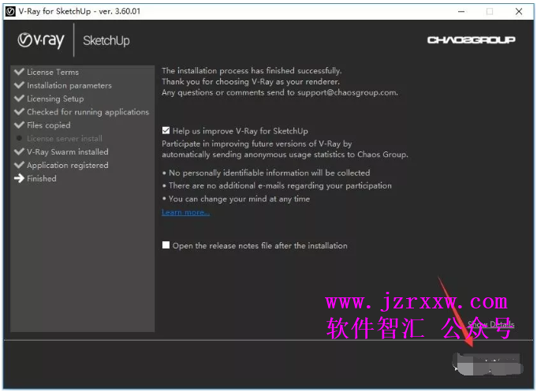The height and width of the screenshot is (392, 537).
Task: Click the installation finished successfully message
Action: (x=252, y=70)
